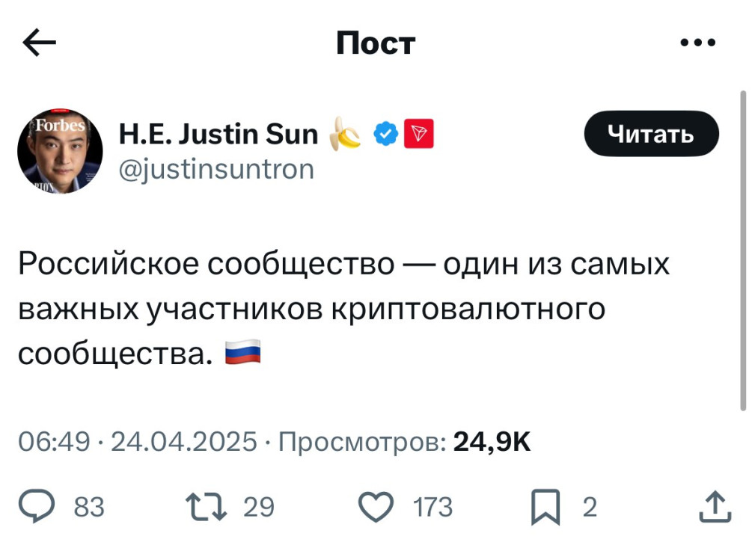Open the @justinsuntron handle link

(217, 170)
